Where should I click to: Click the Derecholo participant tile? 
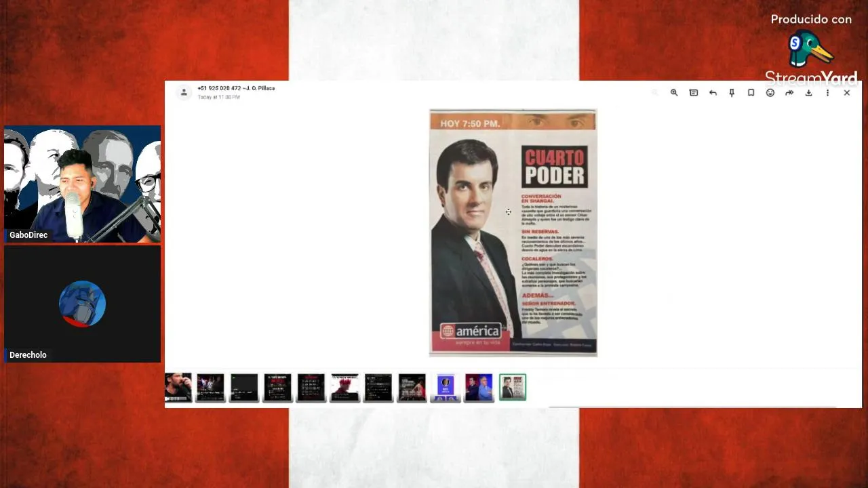(82, 304)
